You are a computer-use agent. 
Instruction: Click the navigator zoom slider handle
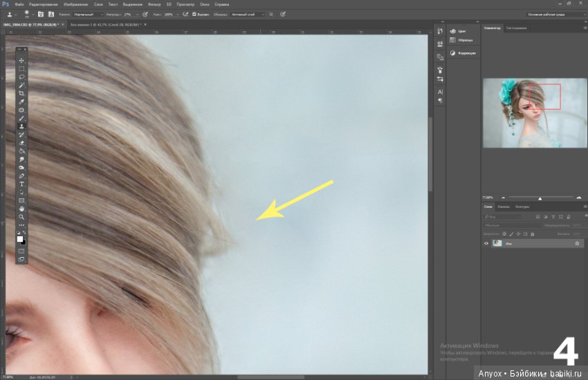coord(540,198)
